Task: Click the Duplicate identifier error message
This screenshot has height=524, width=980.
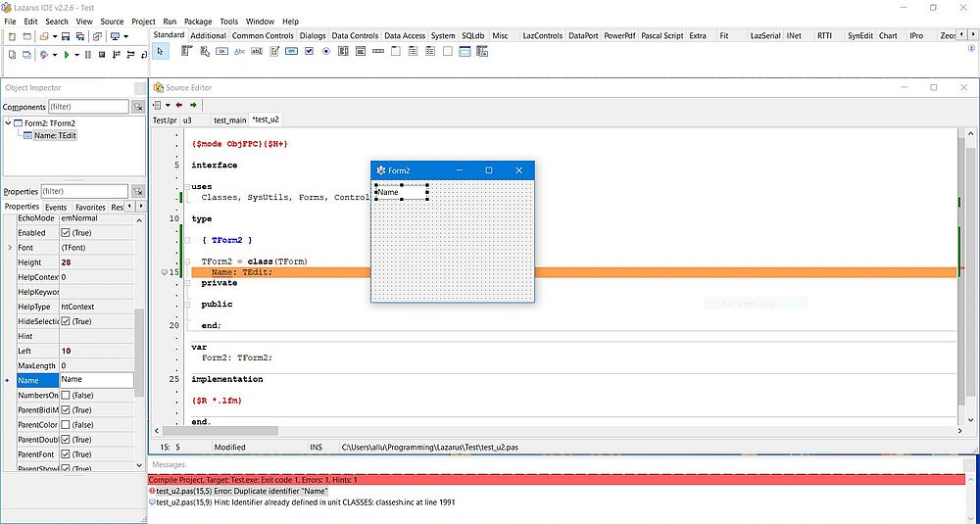Action: point(242,491)
